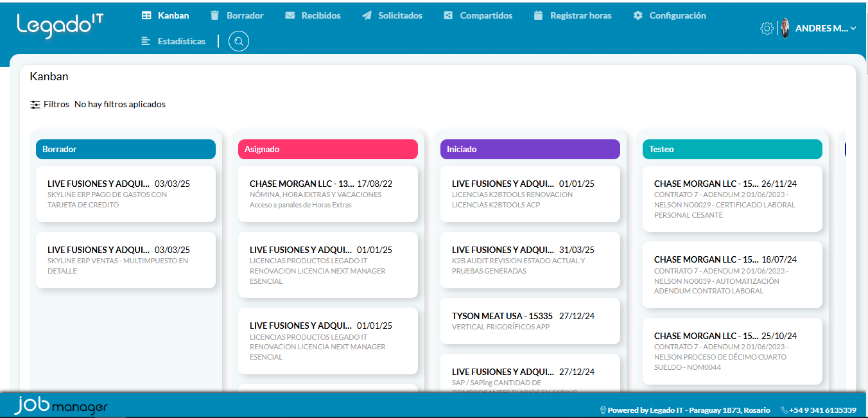Open SKYLINE ERP PAGO DE GASTOS card
868x418 pixels.
tap(126, 194)
